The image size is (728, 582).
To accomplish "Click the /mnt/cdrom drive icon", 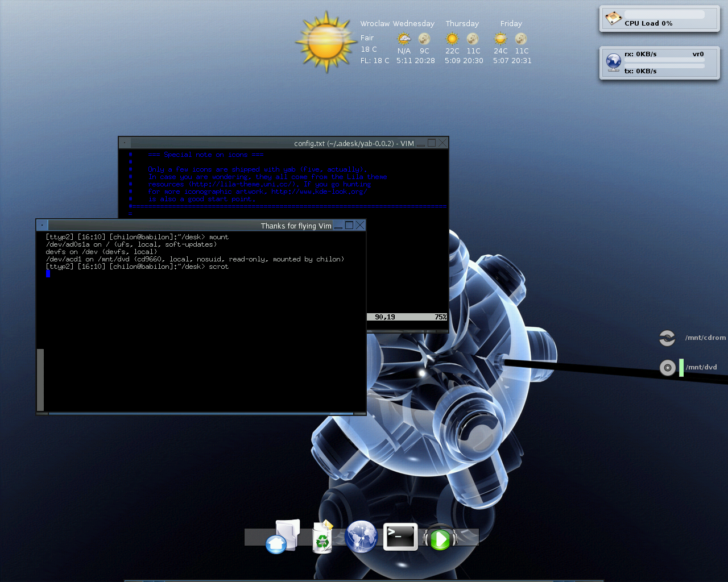I will coord(667,338).
